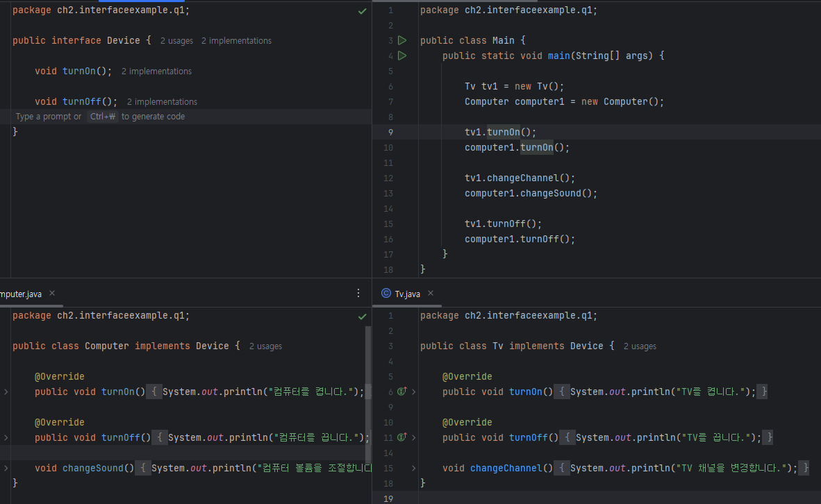Open the three-dots editor tab options menu

(x=358, y=293)
